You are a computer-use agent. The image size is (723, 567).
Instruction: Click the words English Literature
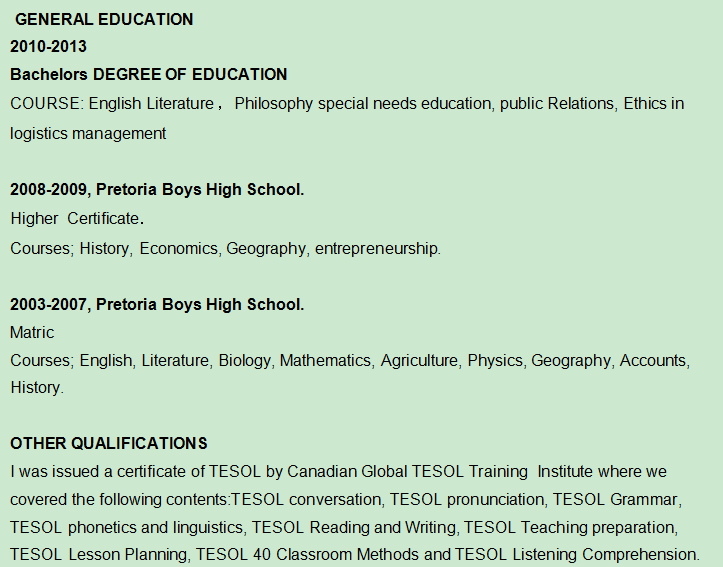point(152,104)
